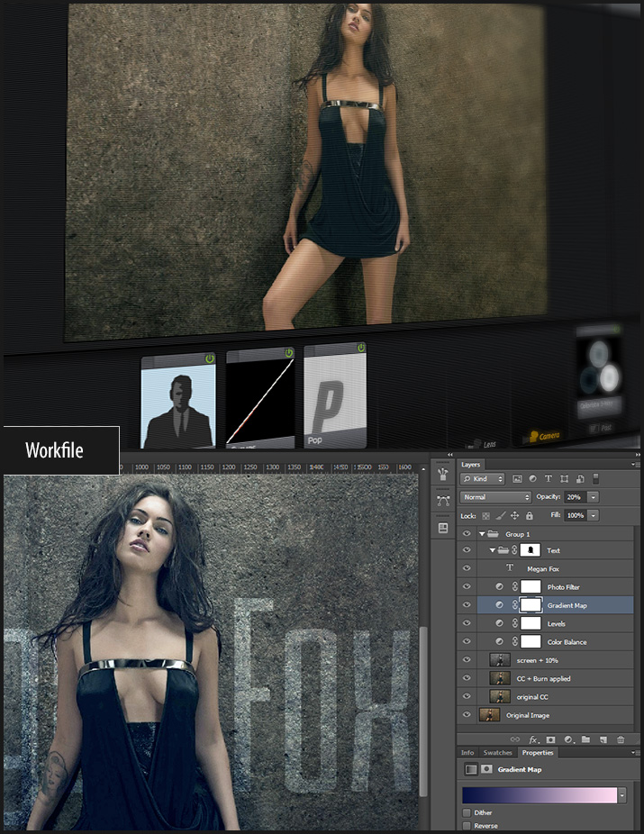Click the delete layer trash icon
This screenshot has height=834, width=644.
pos(621,739)
